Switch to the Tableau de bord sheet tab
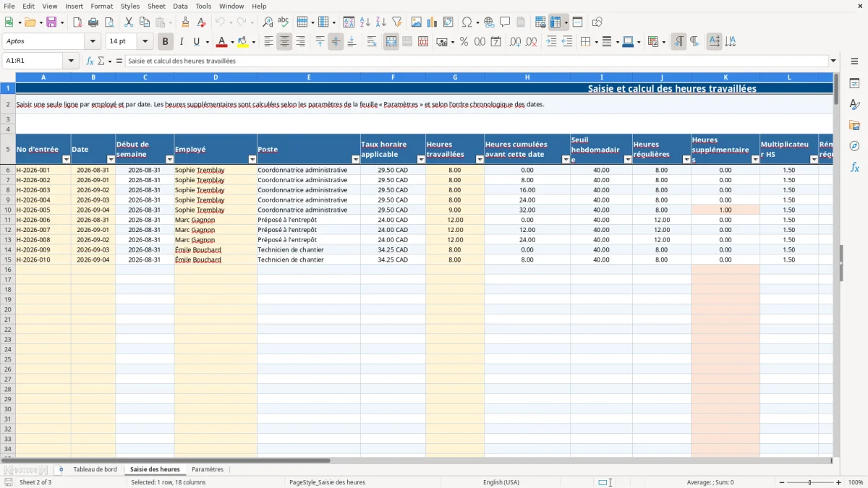This screenshot has width=868, height=488. (x=95, y=470)
